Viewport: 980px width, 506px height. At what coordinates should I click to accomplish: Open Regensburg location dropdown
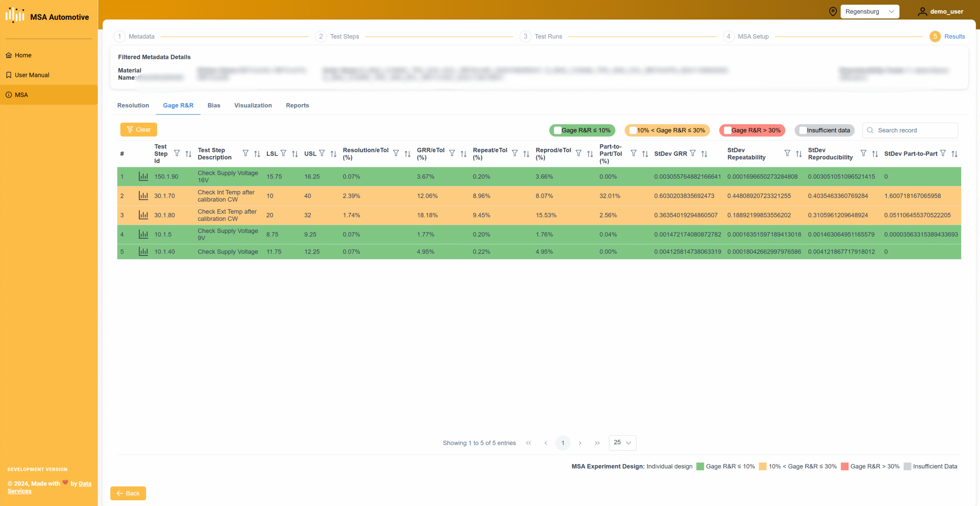point(870,11)
